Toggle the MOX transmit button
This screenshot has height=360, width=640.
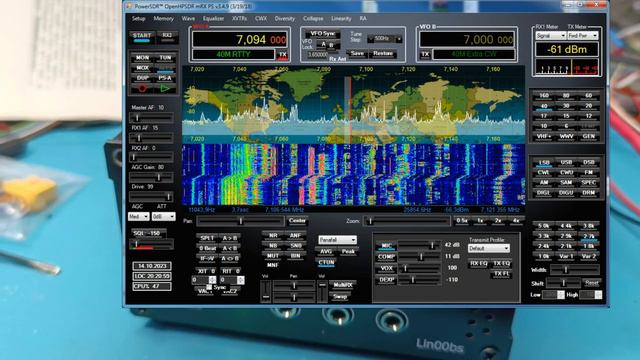click(142, 68)
